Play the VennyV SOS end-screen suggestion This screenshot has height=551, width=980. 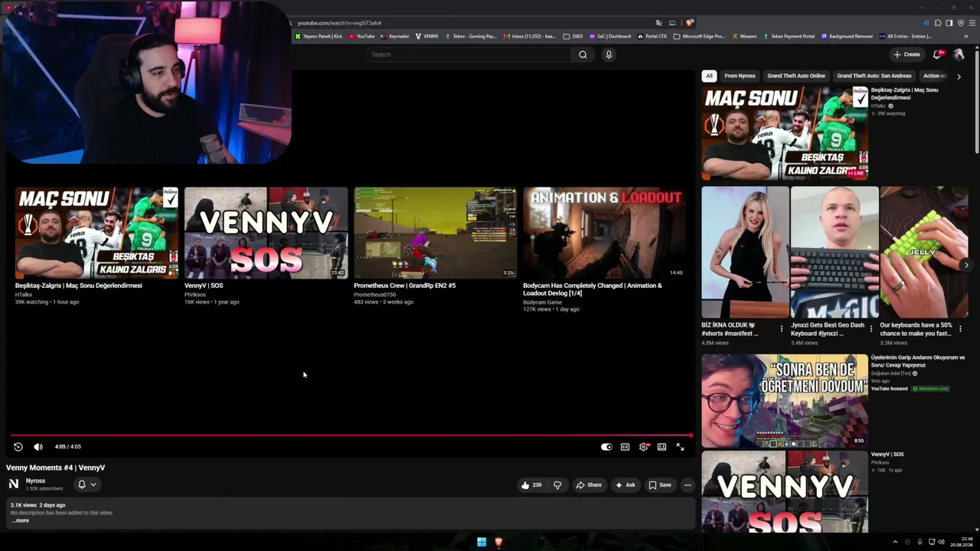(266, 233)
